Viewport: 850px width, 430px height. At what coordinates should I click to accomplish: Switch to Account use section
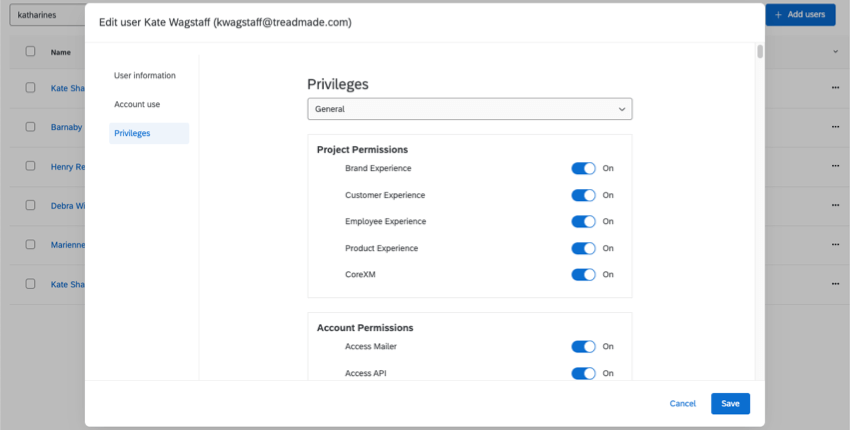[x=137, y=104]
